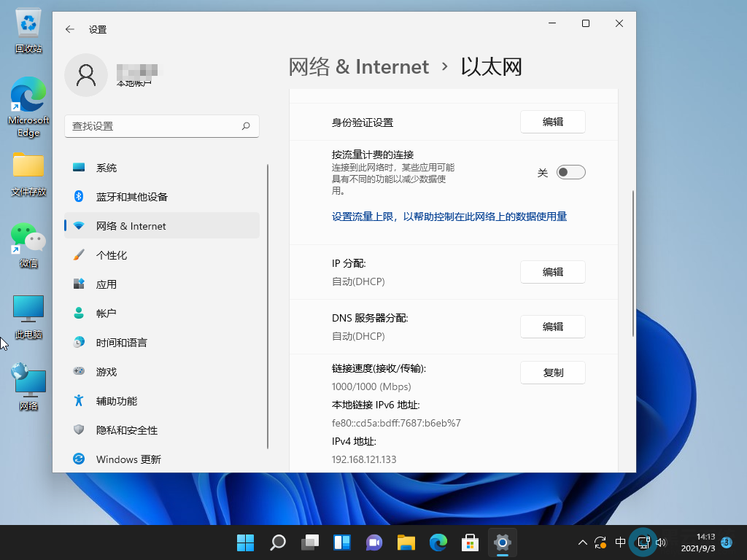Select 帐户 accounts in sidebar

click(x=107, y=314)
